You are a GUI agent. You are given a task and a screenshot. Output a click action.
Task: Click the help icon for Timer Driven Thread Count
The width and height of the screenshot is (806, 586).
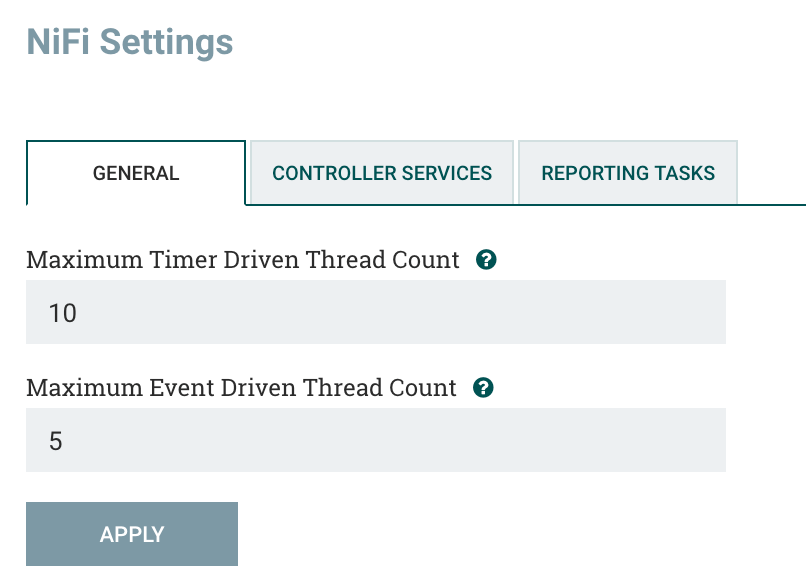(487, 260)
